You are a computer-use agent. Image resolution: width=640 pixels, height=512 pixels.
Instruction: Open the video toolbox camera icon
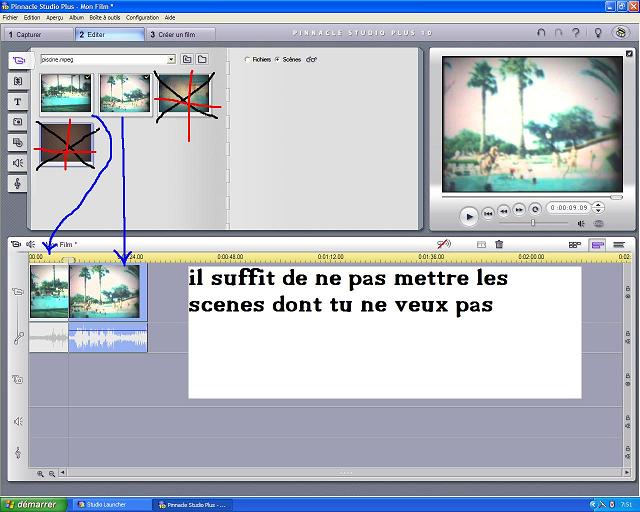16,244
